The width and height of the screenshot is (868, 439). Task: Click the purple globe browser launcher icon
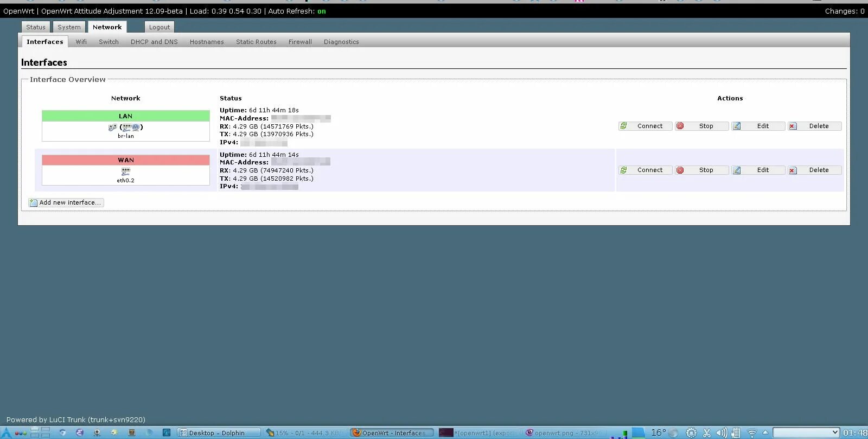tap(80, 432)
